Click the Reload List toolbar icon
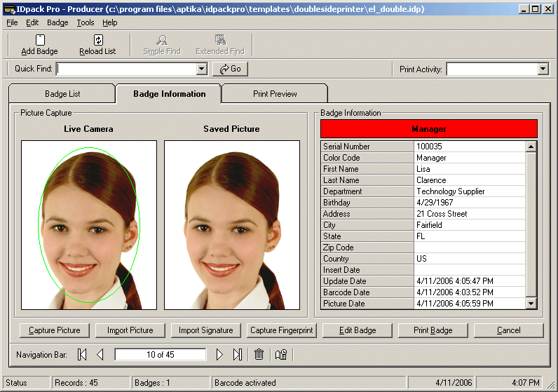The width and height of the screenshot is (558, 392). coord(97,41)
